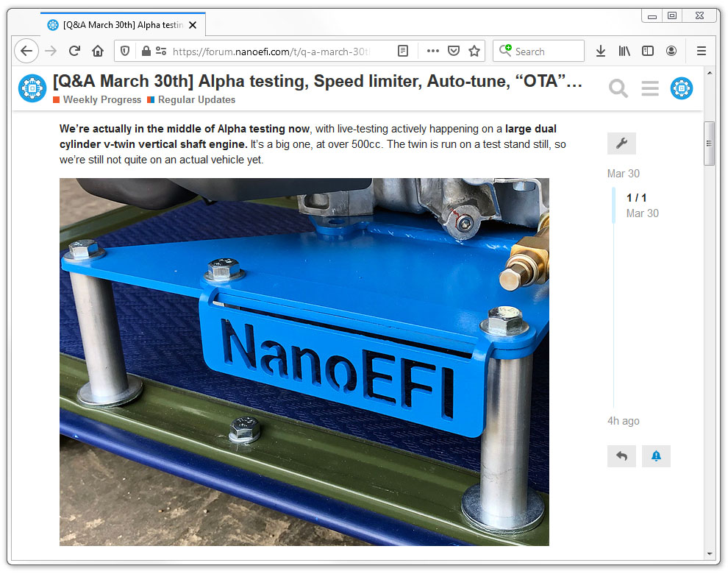Image resolution: width=728 pixels, height=574 pixels.
Task: Show the browser sidebar
Action: [648, 51]
